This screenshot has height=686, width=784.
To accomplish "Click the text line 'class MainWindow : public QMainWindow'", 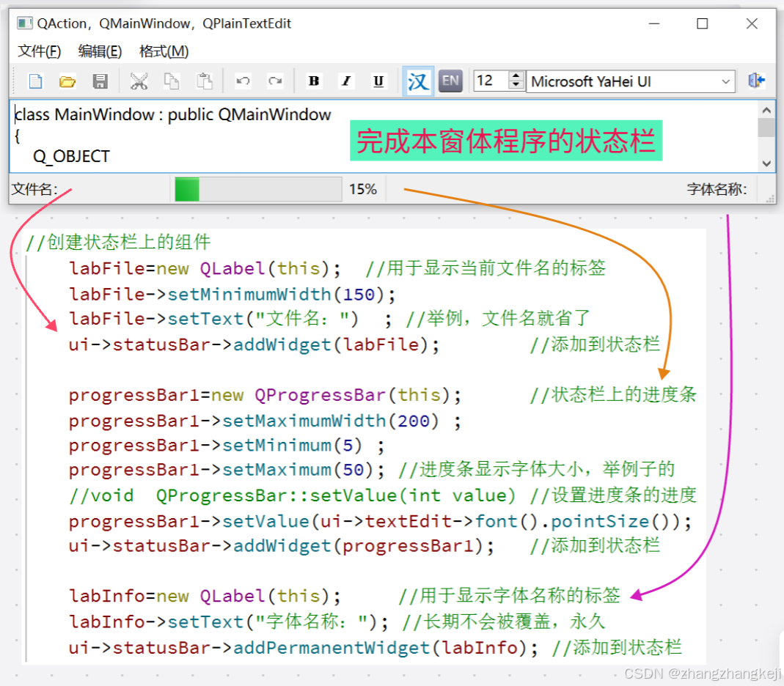I will [173, 114].
